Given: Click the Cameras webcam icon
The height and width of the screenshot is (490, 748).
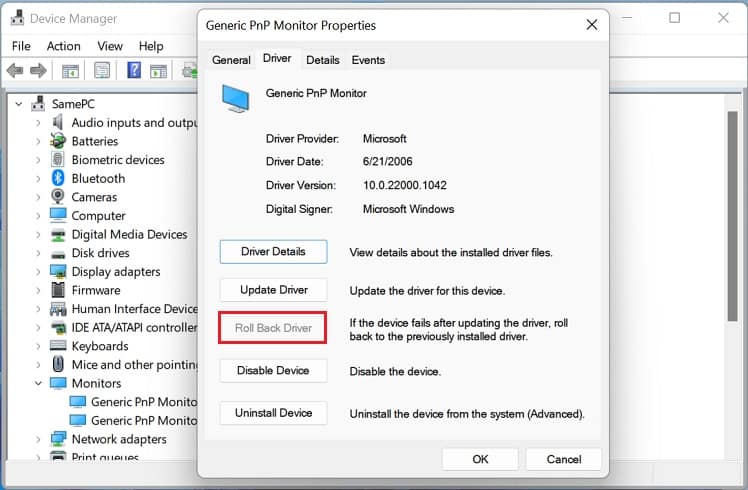Looking at the screenshot, I should [58, 197].
